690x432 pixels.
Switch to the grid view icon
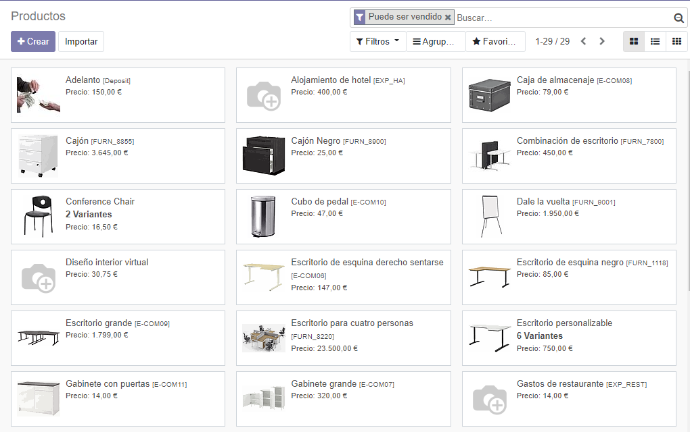pos(676,41)
